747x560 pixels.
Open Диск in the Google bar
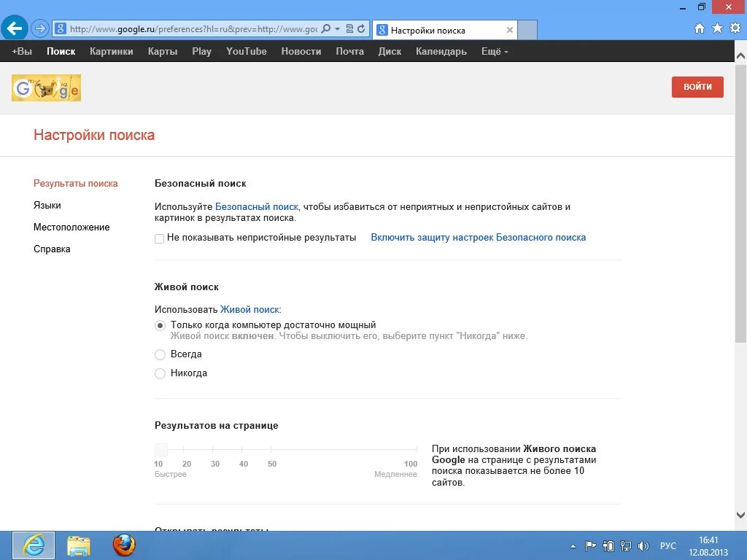(x=390, y=52)
